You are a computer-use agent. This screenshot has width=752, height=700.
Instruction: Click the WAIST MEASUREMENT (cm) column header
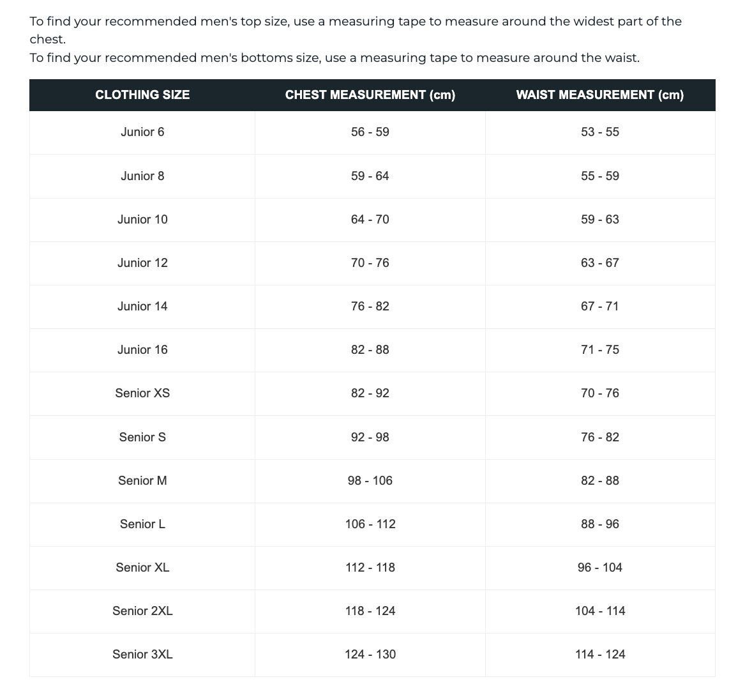[599, 95]
